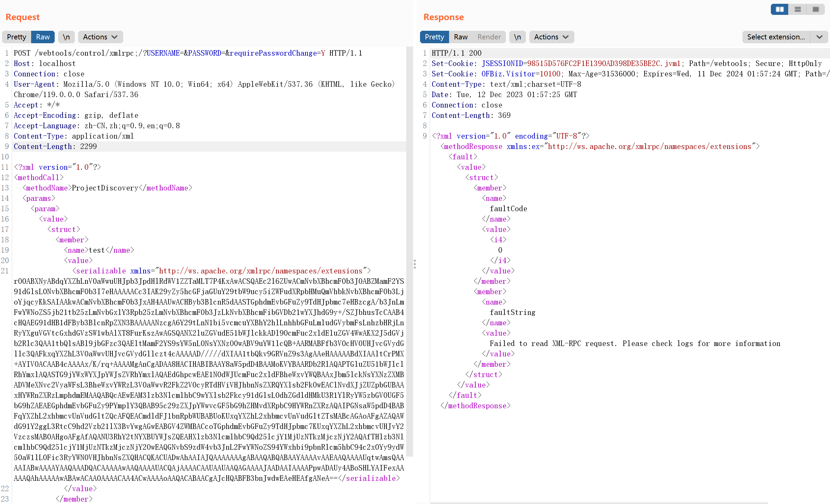This screenshot has height=504, width=830.
Task: Click the Request panel heading
Action: point(22,17)
